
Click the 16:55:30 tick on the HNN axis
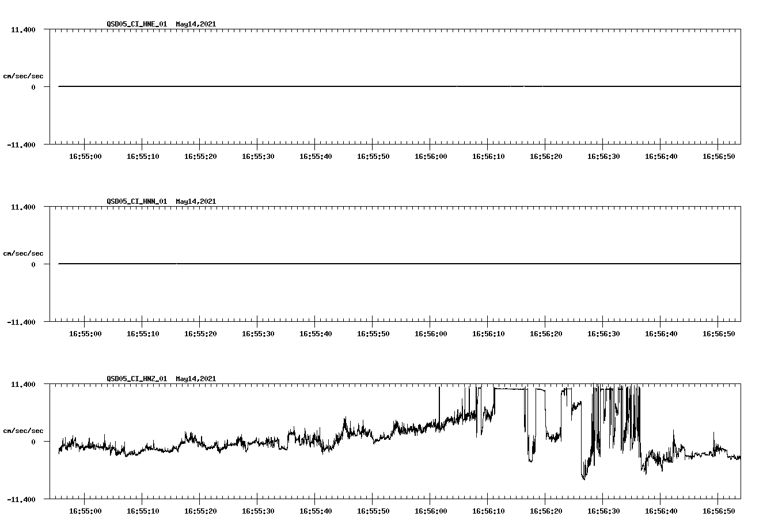point(257,333)
